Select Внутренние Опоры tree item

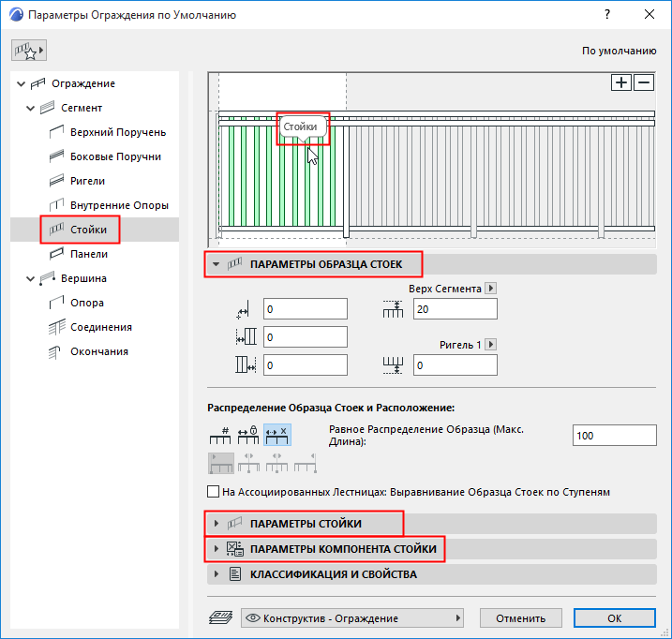119,206
